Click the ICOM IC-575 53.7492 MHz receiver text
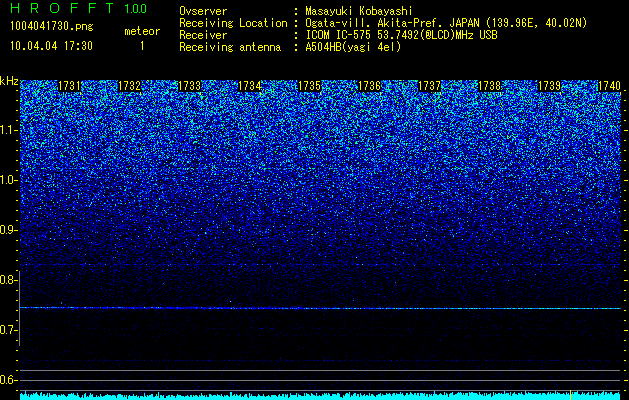629x400 pixels. pyautogui.click(x=401, y=35)
